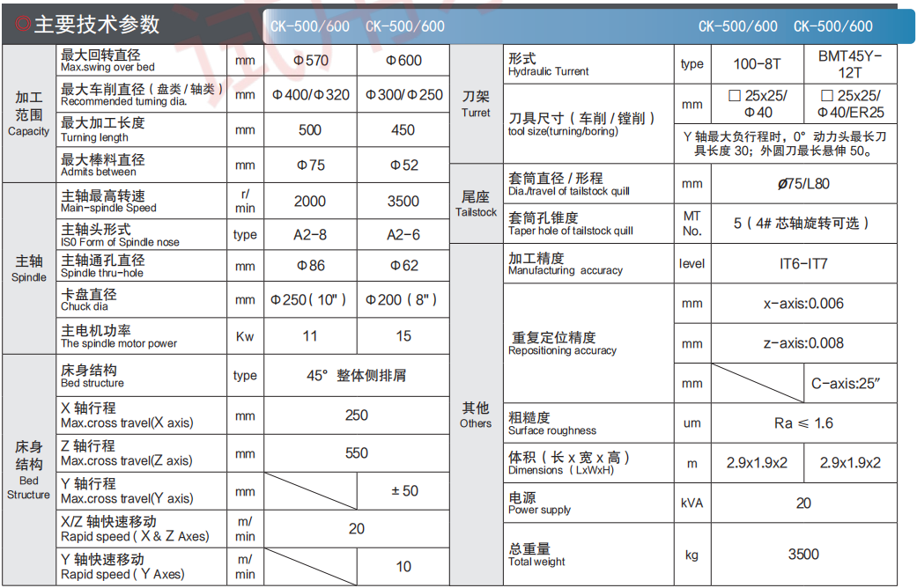Select the X axis travel 250 value
917x588 pixels.
357,415
